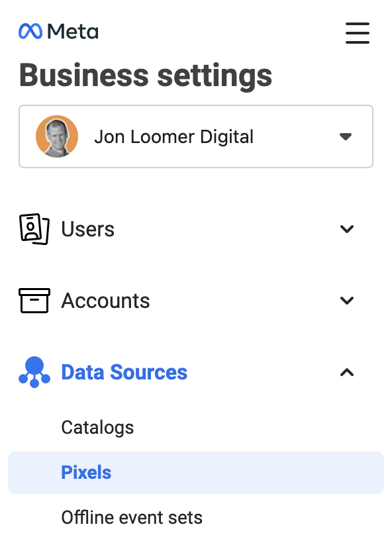Expand the Accounts section chevron

click(347, 301)
